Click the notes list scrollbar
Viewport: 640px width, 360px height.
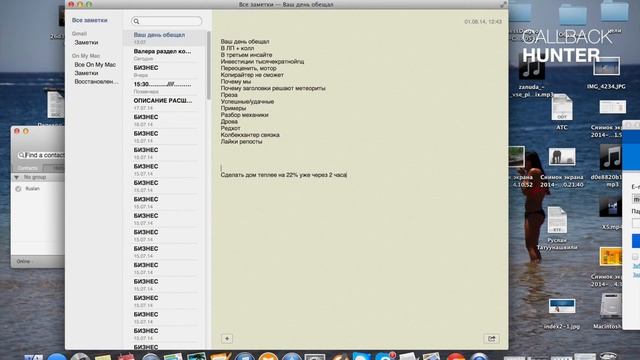click(209, 65)
